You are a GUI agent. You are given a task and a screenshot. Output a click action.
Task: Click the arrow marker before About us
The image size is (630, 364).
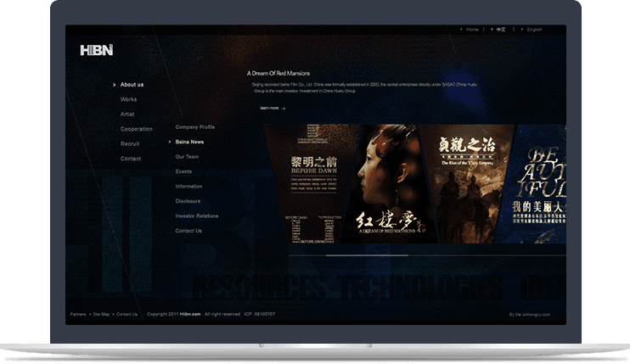click(x=114, y=85)
